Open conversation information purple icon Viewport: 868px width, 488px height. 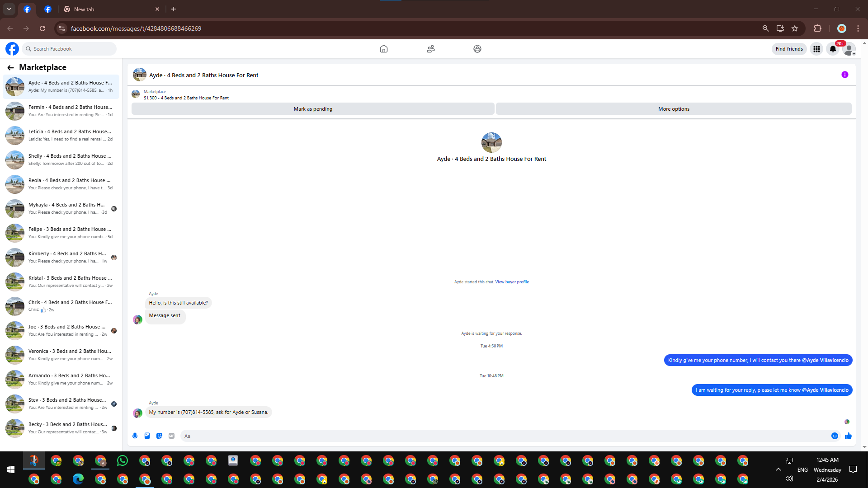pos(844,75)
